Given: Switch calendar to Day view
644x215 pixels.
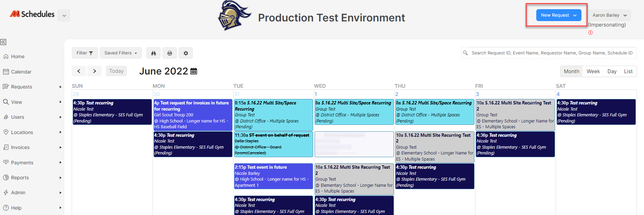Looking at the screenshot, I should (612, 71).
